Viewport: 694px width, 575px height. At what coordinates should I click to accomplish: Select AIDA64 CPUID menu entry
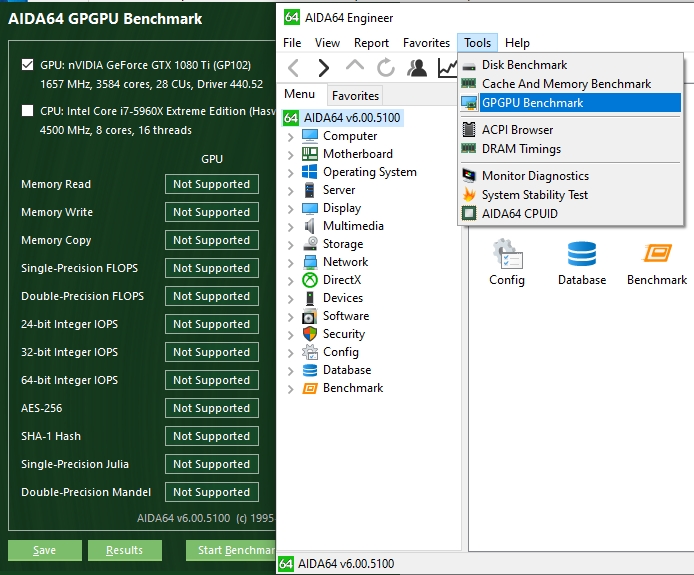(x=571, y=214)
